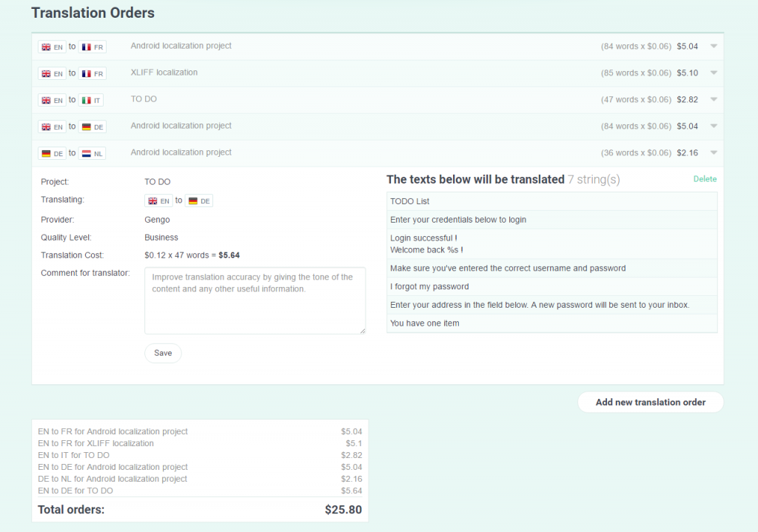The height and width of the screenshot is (532, 758).
Task: Select the I forgot my password string
Action: [x=551, y=286]
